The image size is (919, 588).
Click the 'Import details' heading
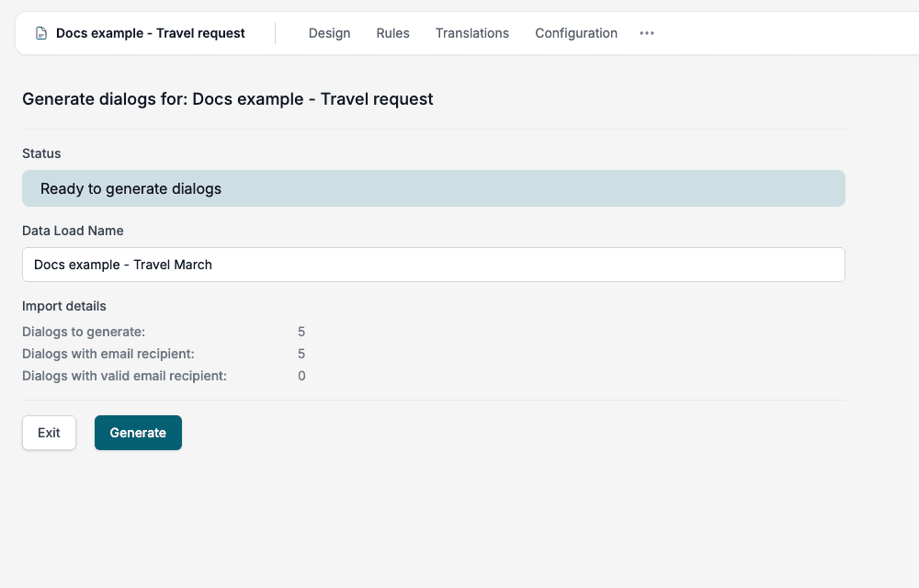(x=64, y=306)
